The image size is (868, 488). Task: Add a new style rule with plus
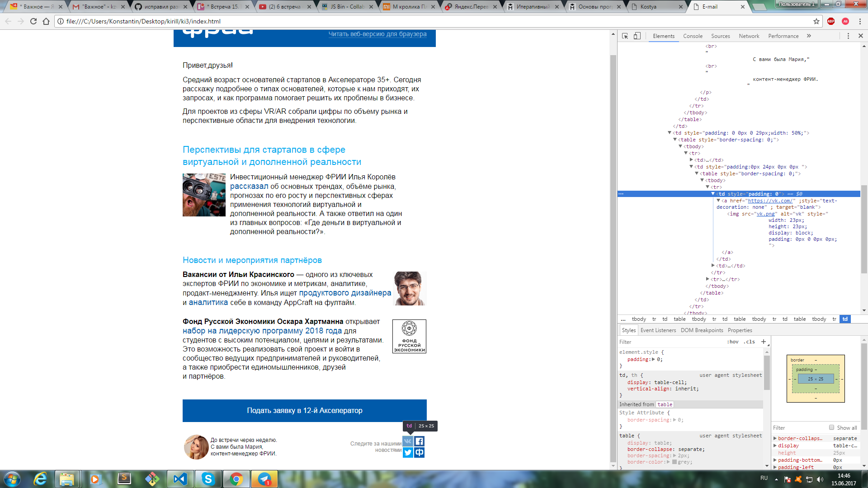click(764, 342)
